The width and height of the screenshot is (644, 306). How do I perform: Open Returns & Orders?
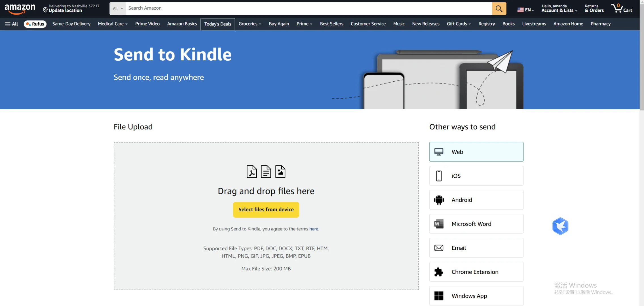click(594, 8)
